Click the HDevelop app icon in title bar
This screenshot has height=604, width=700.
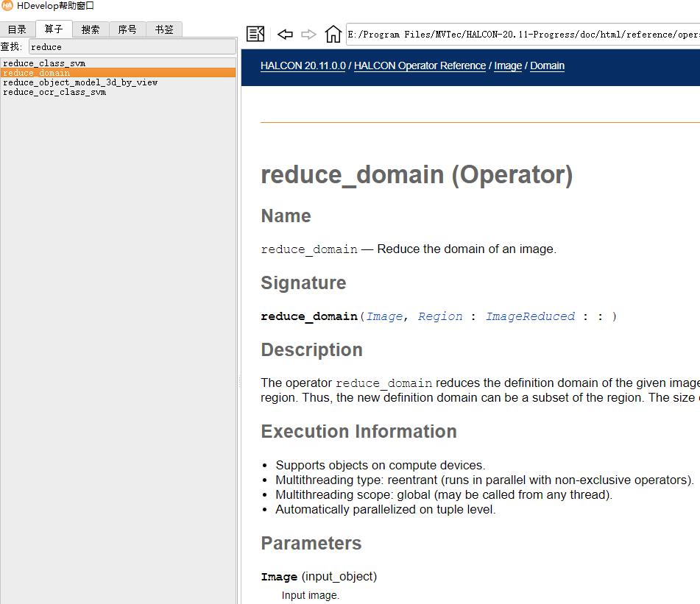coord(7,6)
